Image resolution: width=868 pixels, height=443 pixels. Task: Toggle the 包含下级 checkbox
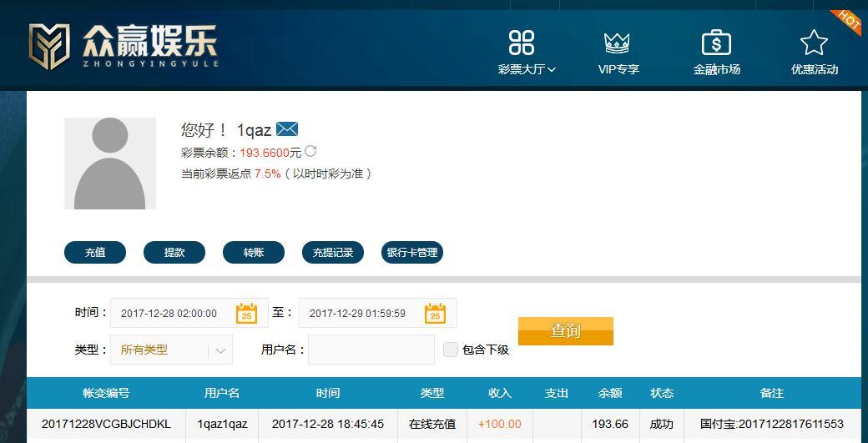point(451,350)
